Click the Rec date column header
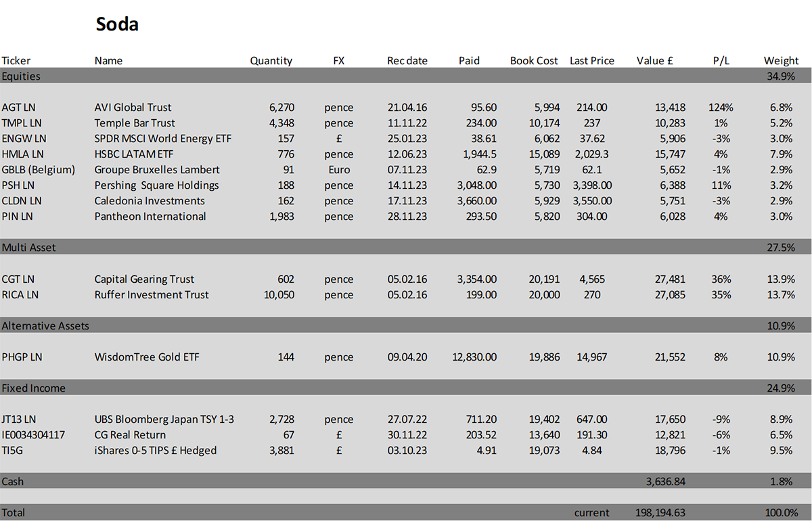812x521 pixels. click(407, 60)
